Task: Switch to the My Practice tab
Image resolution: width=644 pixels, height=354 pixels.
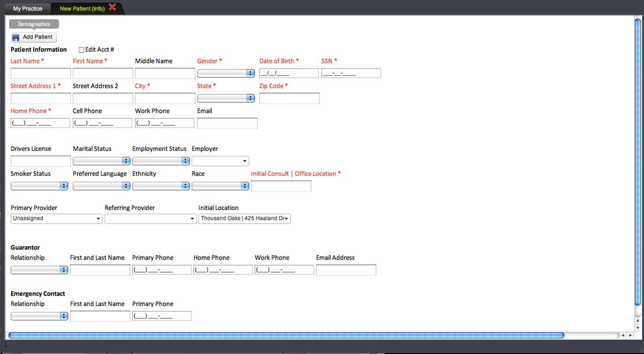Action: click(x=28, y=9)
